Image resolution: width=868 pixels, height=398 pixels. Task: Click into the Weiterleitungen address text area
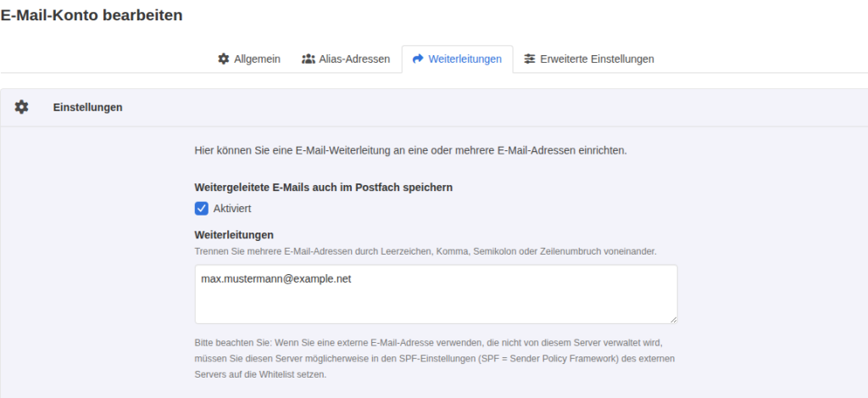coord(437,294)
